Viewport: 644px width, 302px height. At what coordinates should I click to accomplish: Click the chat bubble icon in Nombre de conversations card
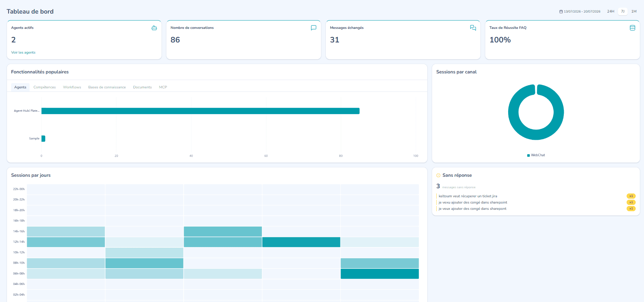[314, 28]
